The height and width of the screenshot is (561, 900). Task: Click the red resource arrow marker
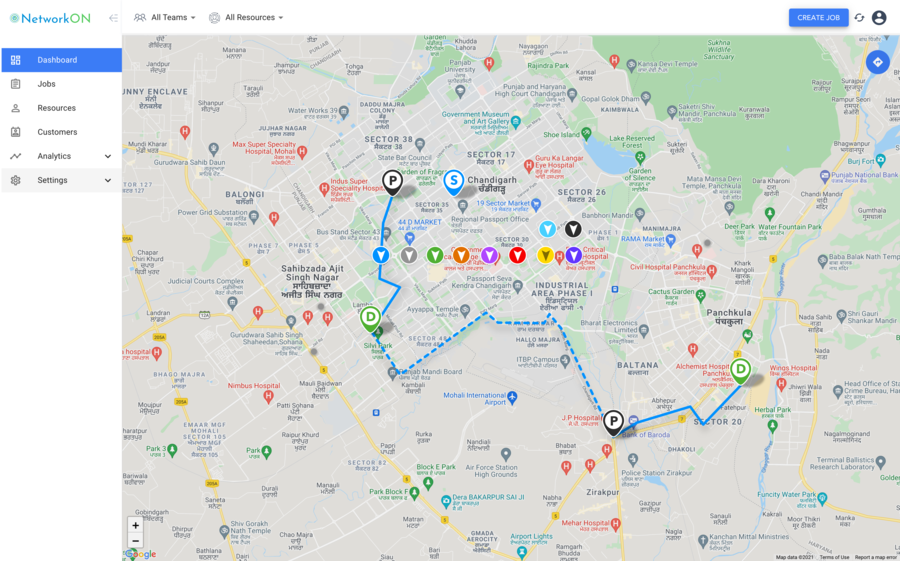(x=517, y=255)
